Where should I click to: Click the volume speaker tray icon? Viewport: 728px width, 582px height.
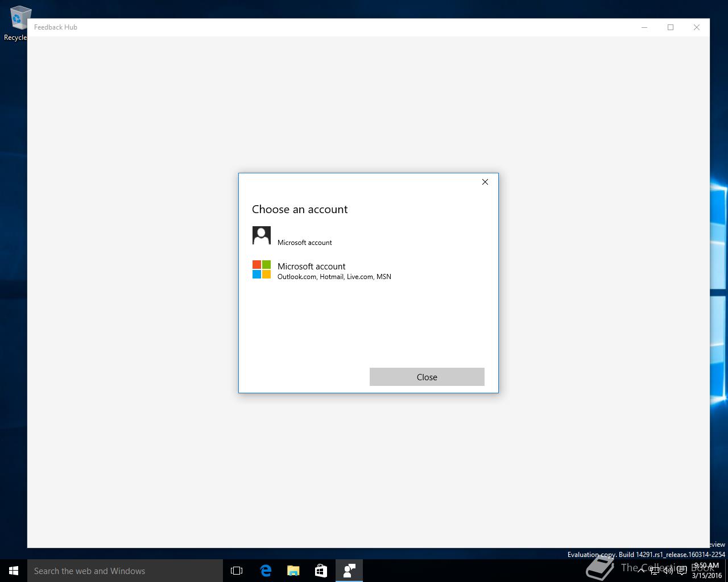668,571
